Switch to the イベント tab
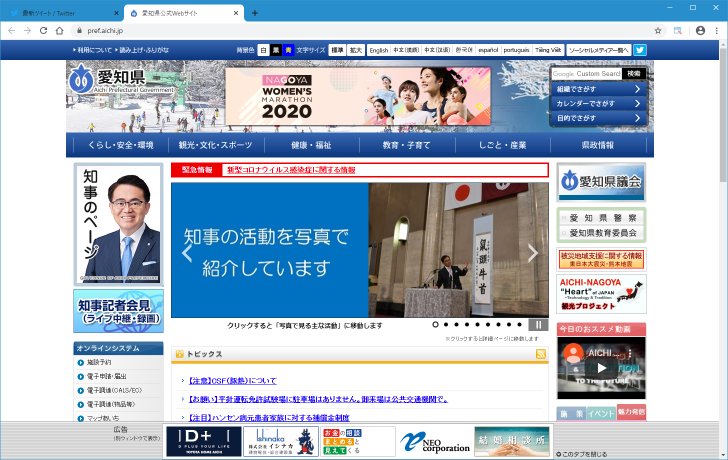 coord(601,414)
